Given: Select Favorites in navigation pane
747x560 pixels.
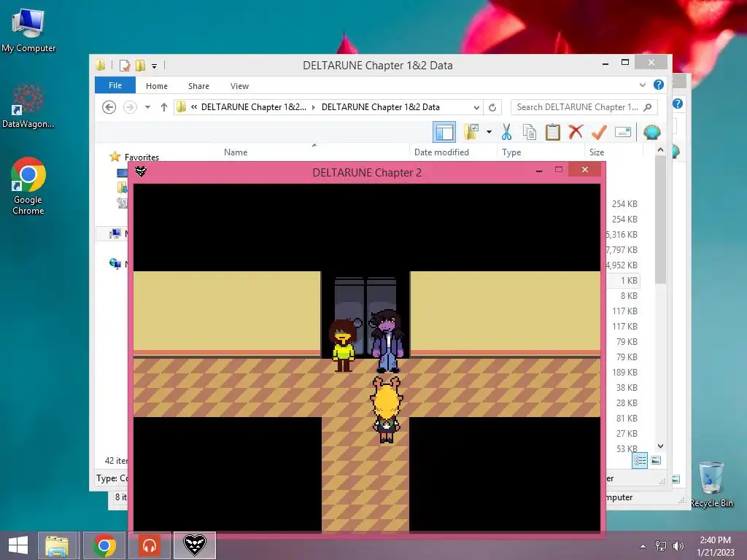Looking at the screenshot, I should coord(142,157).
